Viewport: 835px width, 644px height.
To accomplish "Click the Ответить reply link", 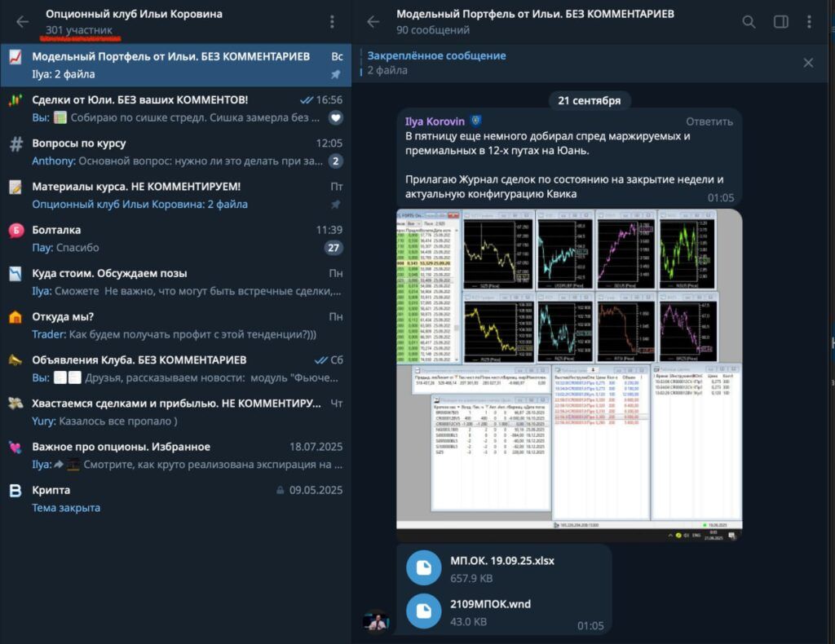I will point(709,122).
